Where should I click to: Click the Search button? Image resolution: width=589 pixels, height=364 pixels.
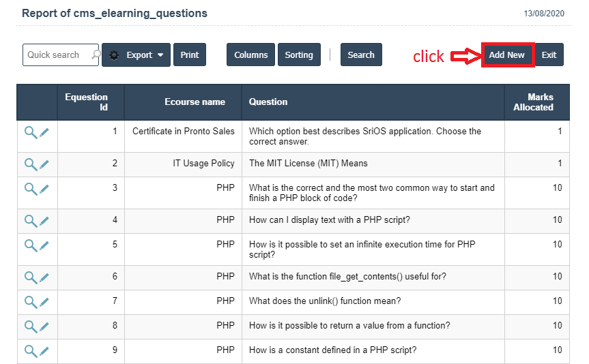point(361,55)
